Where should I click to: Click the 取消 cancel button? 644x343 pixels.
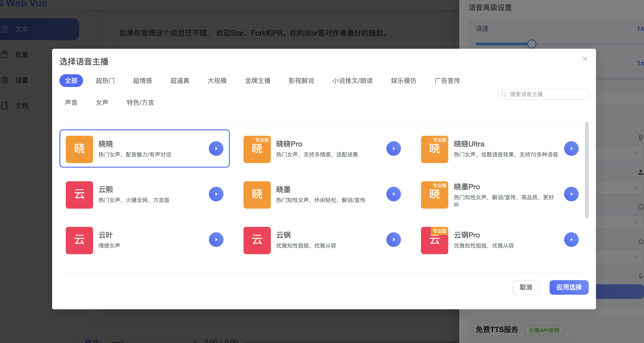(x=526, y=287)
